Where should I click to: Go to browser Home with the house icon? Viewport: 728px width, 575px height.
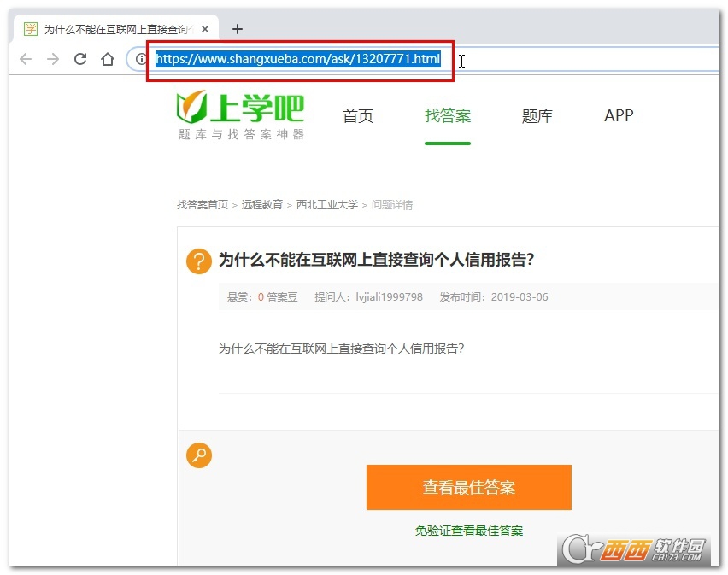point(108,59)
